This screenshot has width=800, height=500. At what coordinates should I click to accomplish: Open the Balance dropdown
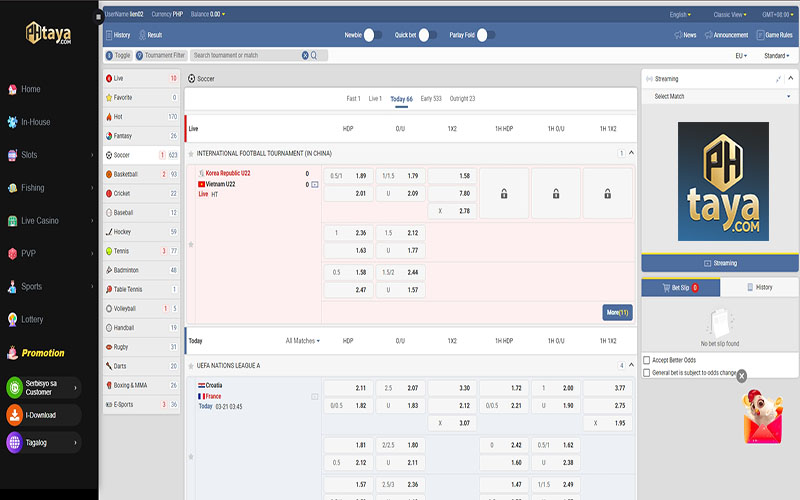[x=208, y=14]
